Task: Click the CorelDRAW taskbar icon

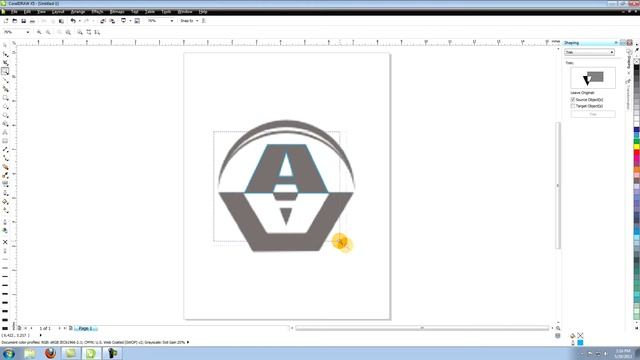Action: (91, 353)
